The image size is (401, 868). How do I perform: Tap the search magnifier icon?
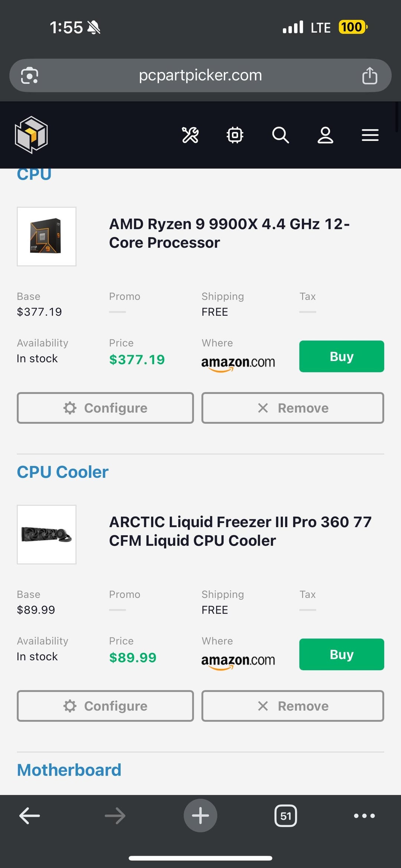(x=280, y=135)
